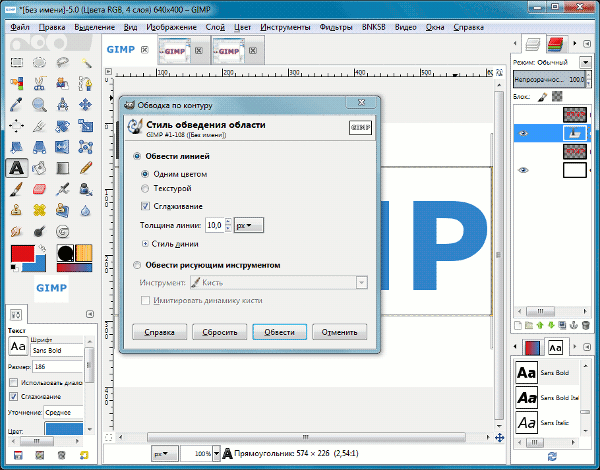
Task: Delete layer using the trash icon
Action: click(x=585, y=325)
